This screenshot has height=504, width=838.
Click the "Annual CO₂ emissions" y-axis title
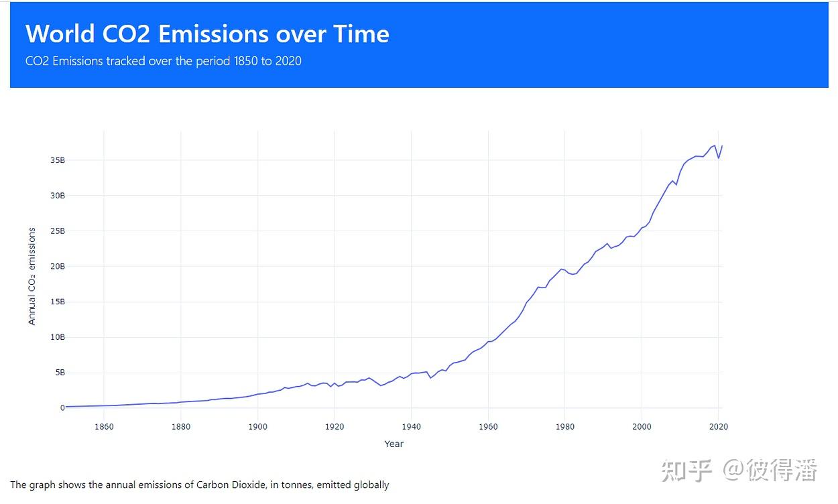click(x=32, y=276)
